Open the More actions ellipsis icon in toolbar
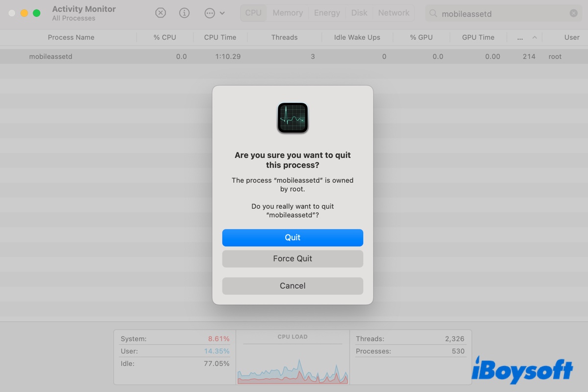588x392 pixels. (x=210, y=13)
